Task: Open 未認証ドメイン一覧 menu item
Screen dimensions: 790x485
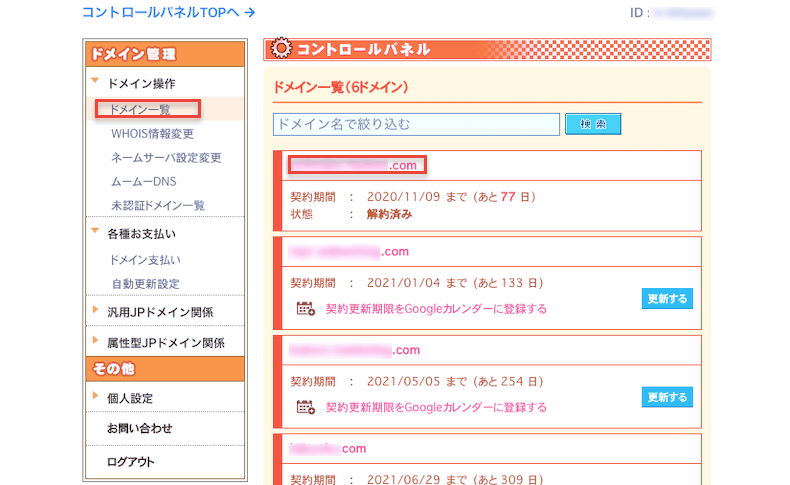Action: (x=158, y=205)
